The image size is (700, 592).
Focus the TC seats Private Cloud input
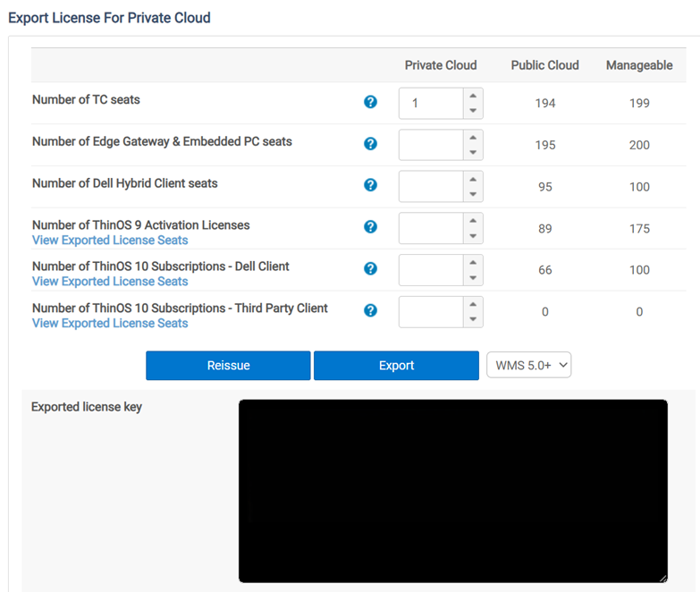tap(431, 103)
